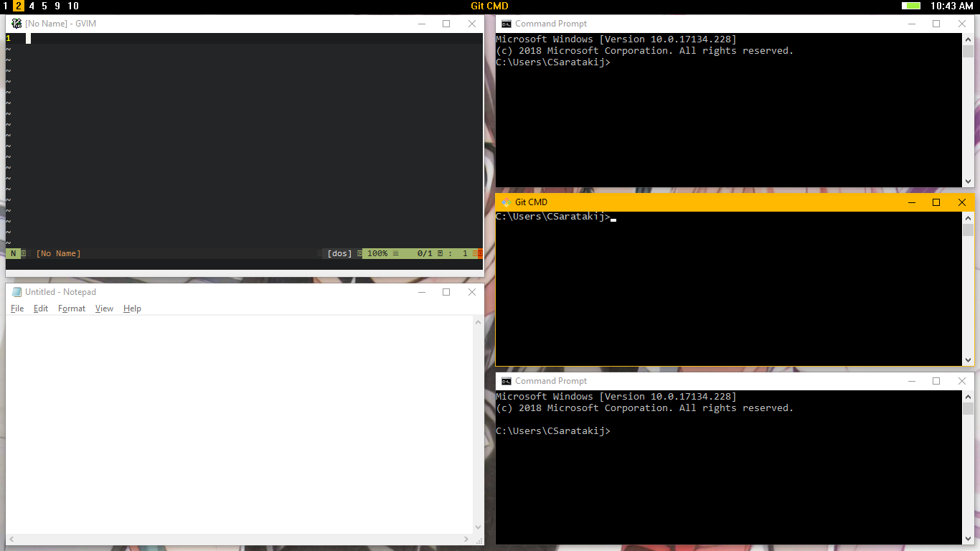The height and width of the screenshot is (551, 980).
Task: Click the top Command Prompt scrollbar down arrow
Action: tap(969, 182)
